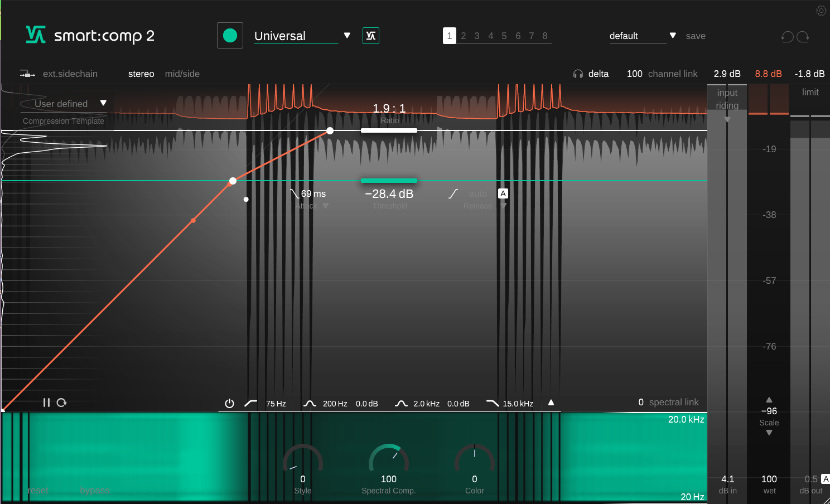The image size is (830, 504).
Task: Click the save preset button
Action: 696,36
